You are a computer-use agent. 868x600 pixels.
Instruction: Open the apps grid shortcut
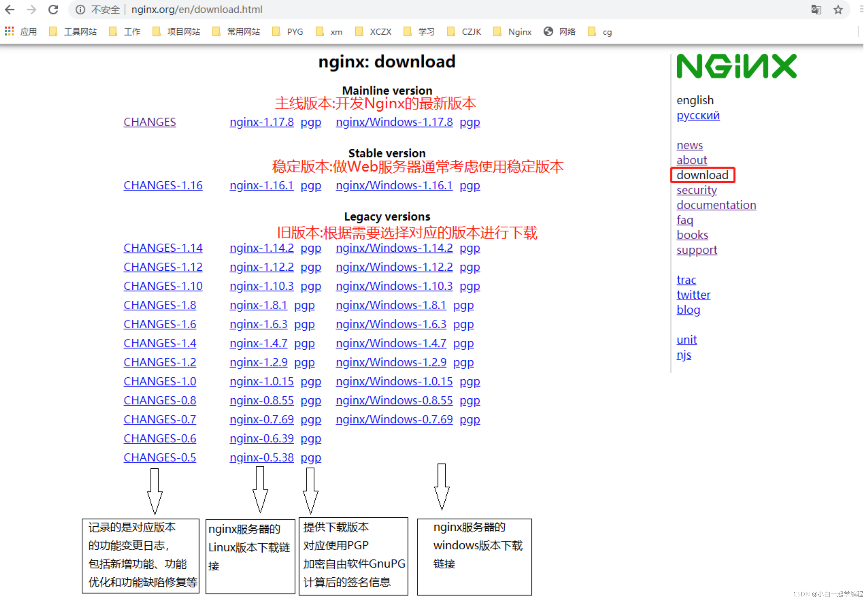coord(10,32)
